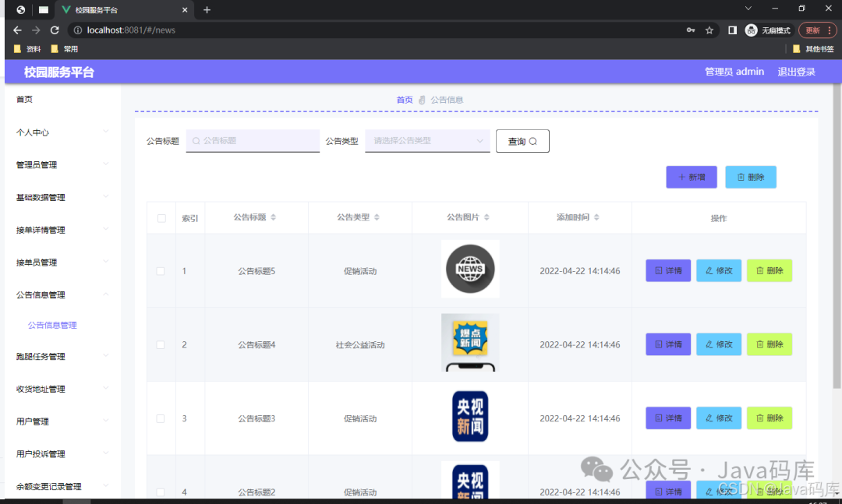This screenshot has width=842, height=504.
Task: Check the select-all checkbox in table header
Action: click(161, 218)
